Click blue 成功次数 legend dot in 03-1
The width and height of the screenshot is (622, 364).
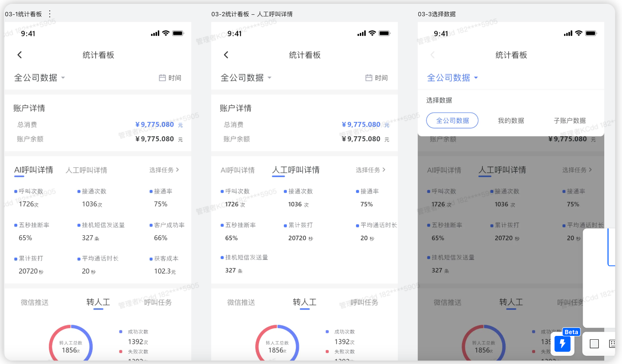coord(121,332)
